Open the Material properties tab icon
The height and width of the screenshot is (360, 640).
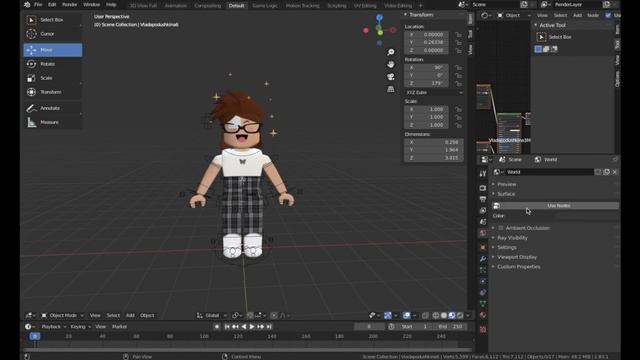[483, 315]
